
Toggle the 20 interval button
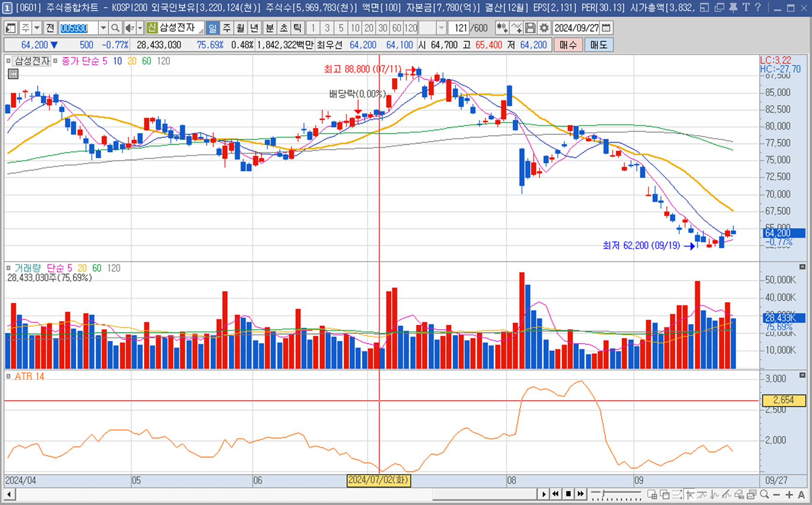coord(369,28)
